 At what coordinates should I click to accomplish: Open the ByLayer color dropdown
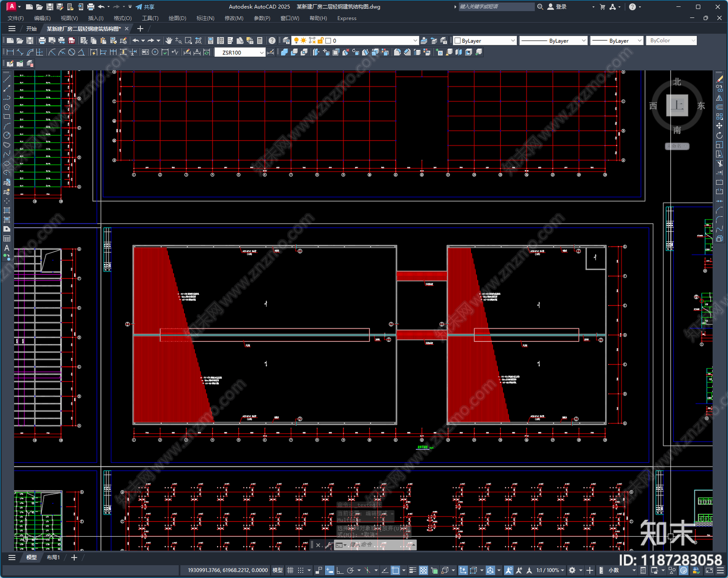point(485,41)
